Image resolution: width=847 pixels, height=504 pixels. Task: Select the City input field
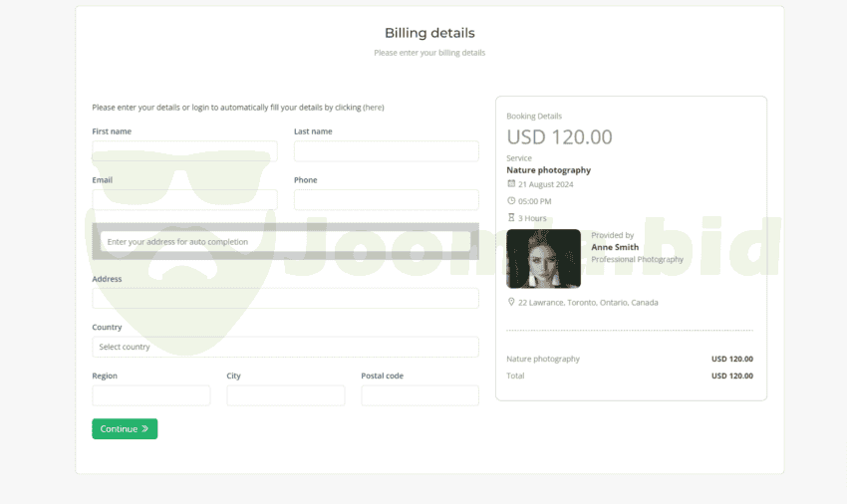[285, 395]
